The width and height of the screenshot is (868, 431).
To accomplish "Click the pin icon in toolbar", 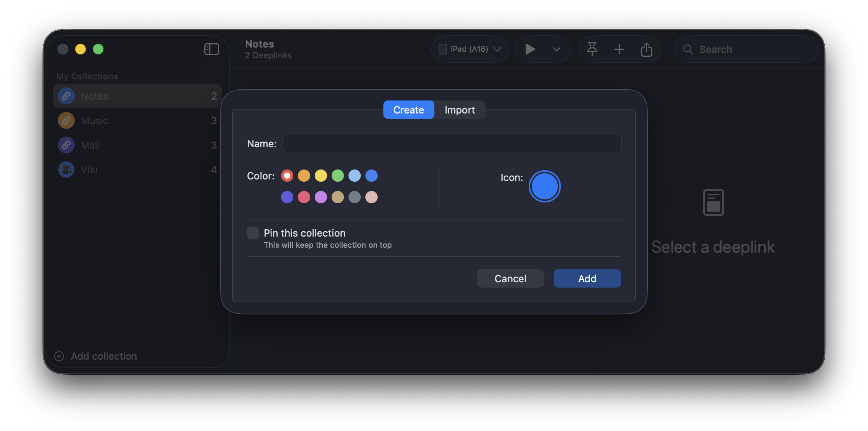I will tap(592, 49).
